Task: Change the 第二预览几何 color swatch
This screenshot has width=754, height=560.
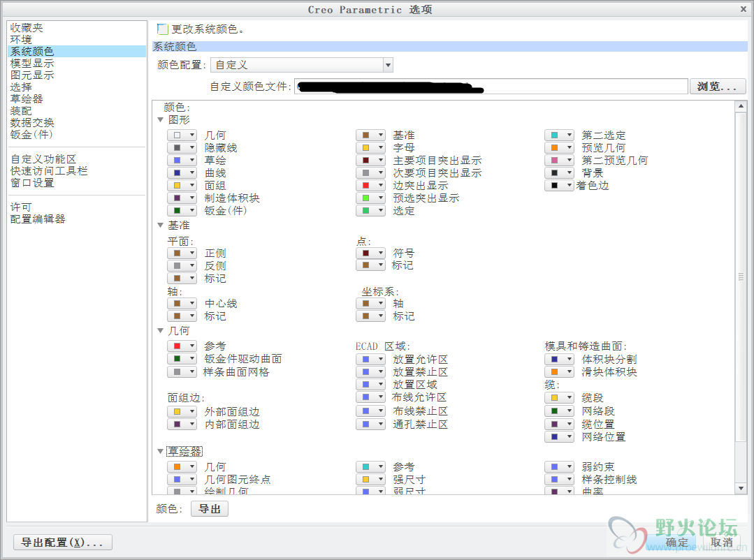Action: pos(559,160)
